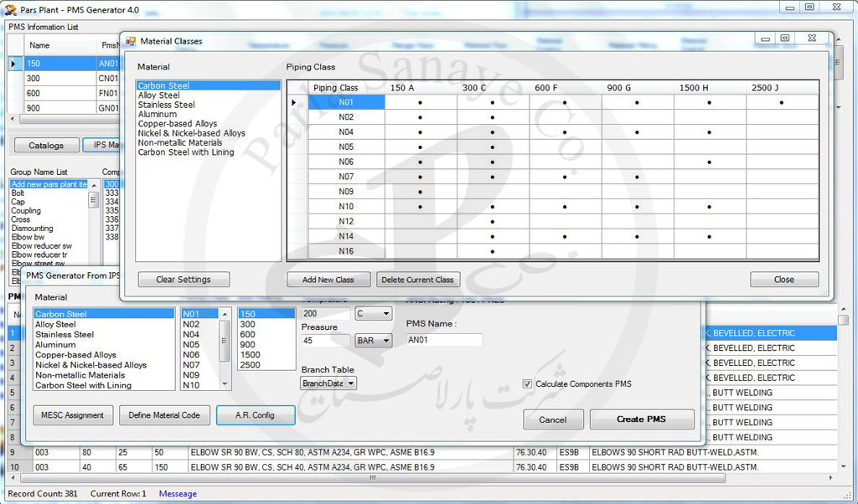Click Clear Settings button
858x504 pixels.
tap(183, 280)
